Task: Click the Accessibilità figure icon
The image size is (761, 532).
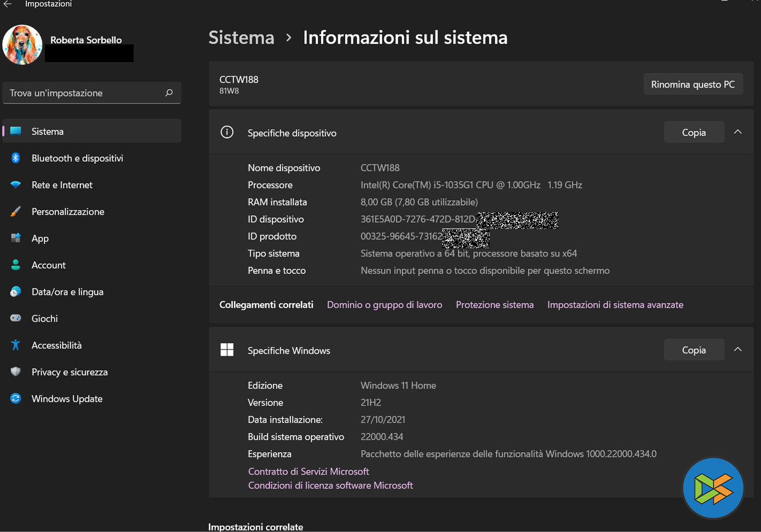Action: pyautogui.click(x=16, y=345)
